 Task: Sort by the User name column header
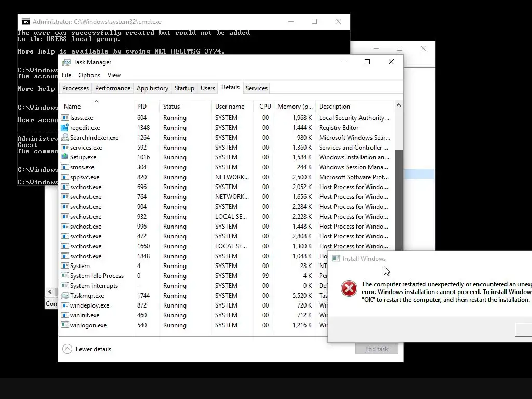point(232,106)
